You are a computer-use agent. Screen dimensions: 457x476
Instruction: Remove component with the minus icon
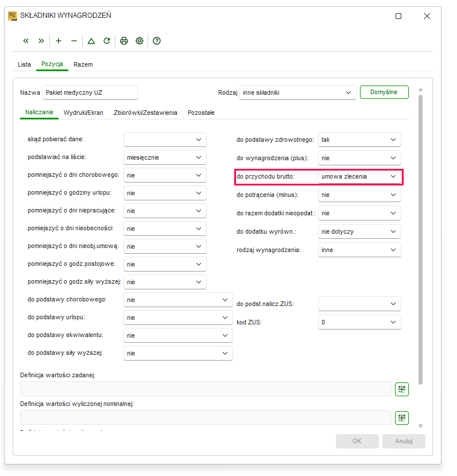pos(74,41)
